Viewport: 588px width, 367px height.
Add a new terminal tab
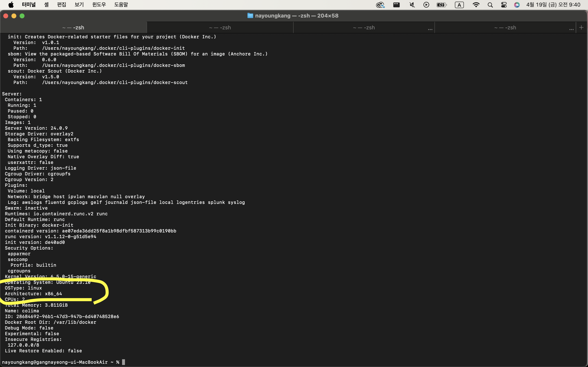581,28
